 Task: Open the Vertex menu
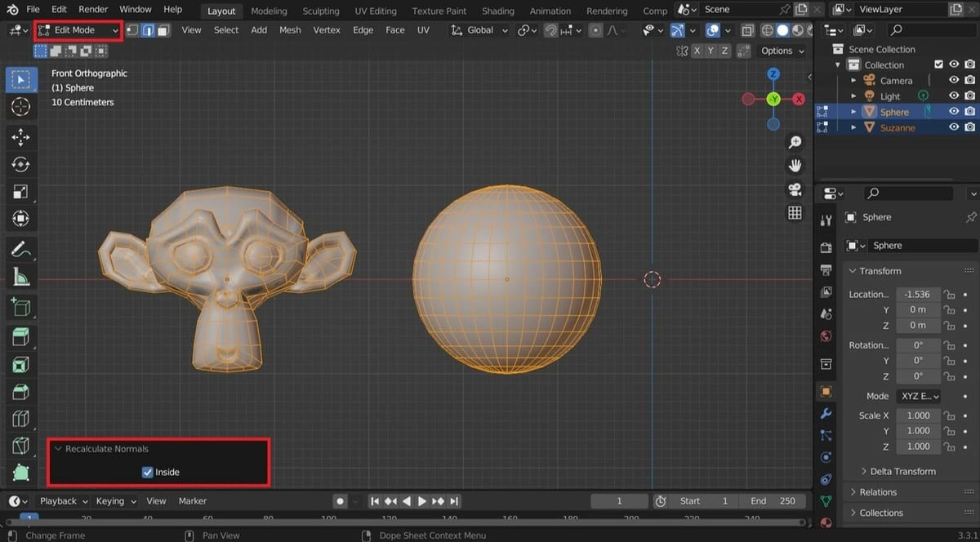[x=327, y=30]
